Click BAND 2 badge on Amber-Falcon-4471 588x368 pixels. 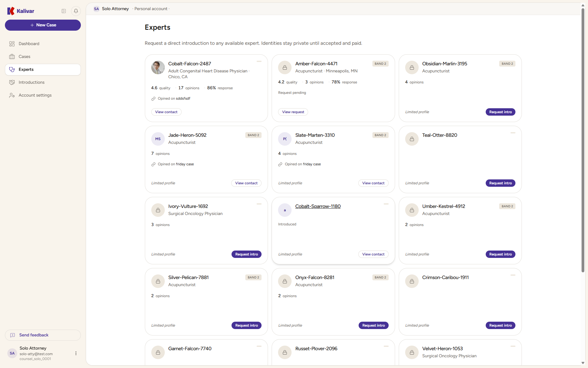[x=380, y=64]
